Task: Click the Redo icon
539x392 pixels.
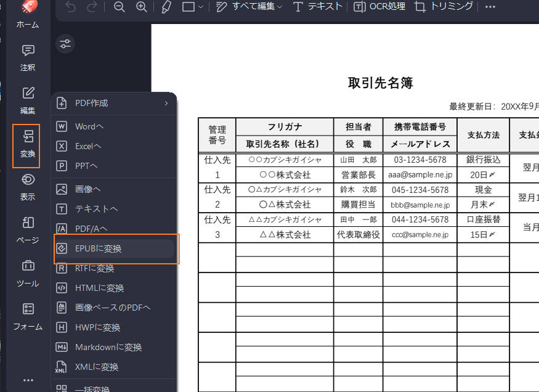Action: (91, 7)
